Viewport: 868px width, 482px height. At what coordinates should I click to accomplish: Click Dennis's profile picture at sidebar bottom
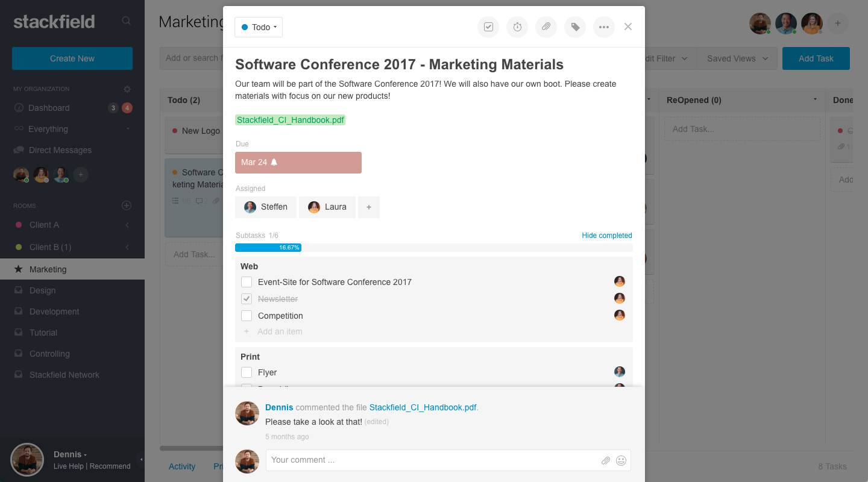[x=27, y=460]
